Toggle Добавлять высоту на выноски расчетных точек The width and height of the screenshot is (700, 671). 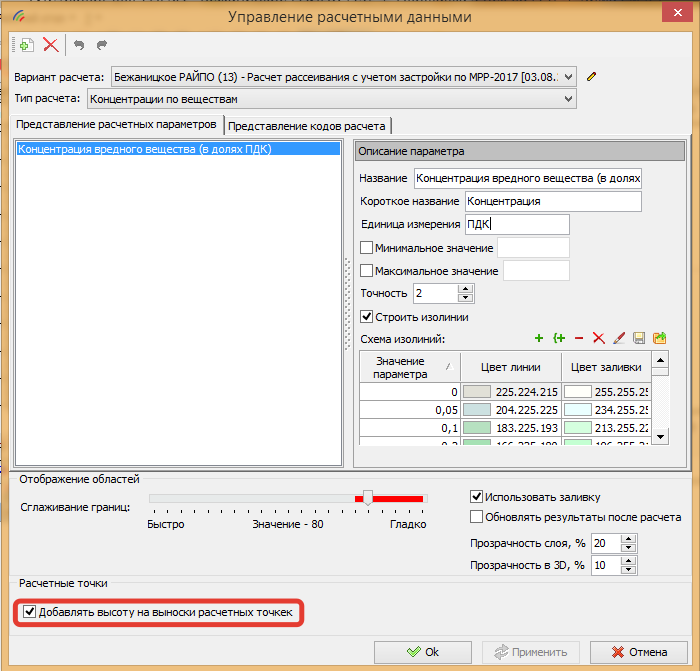(x=30, y=611)
